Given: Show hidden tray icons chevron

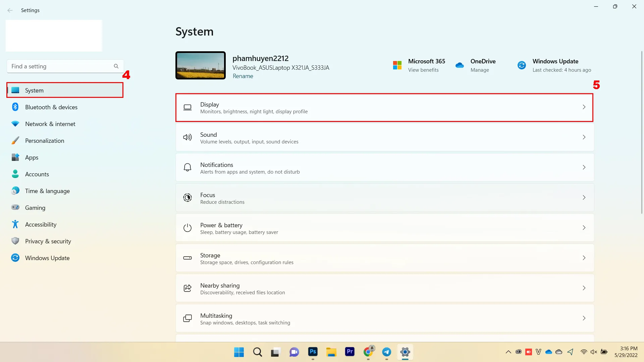Looking at the screenshot, I should tap(508, 352).
